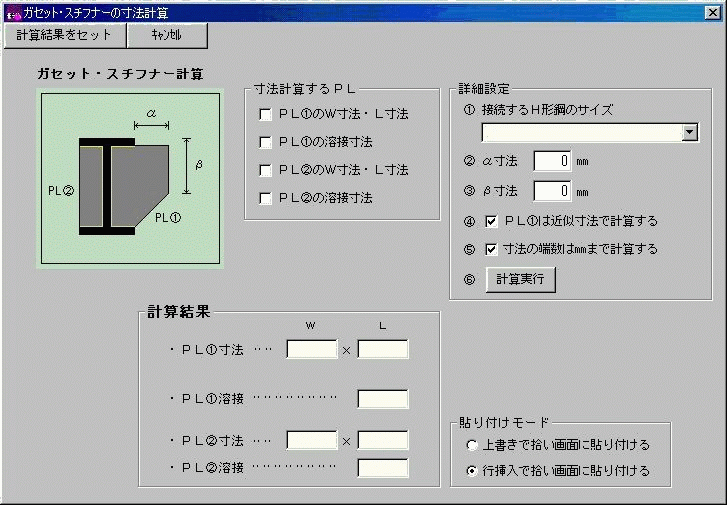The height and width of the screenshot is (505, 727).
Task: Click PL①寸法 W result field
Action: [x=312, y=349]
